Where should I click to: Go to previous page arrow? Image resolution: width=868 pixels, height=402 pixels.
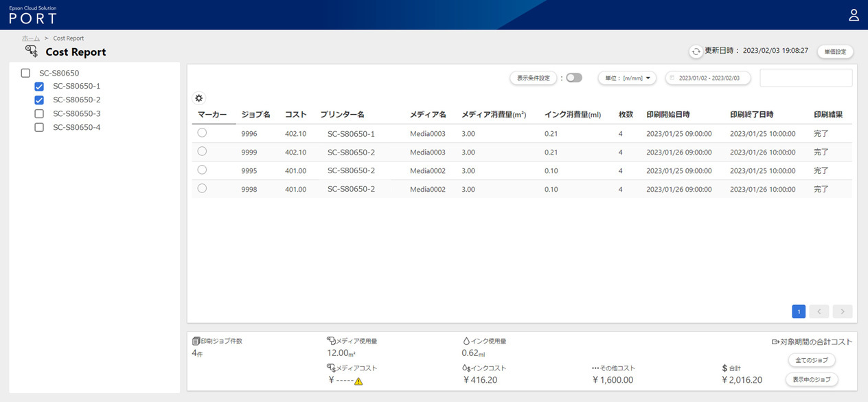pyautogui.click(x=819, y=311)
